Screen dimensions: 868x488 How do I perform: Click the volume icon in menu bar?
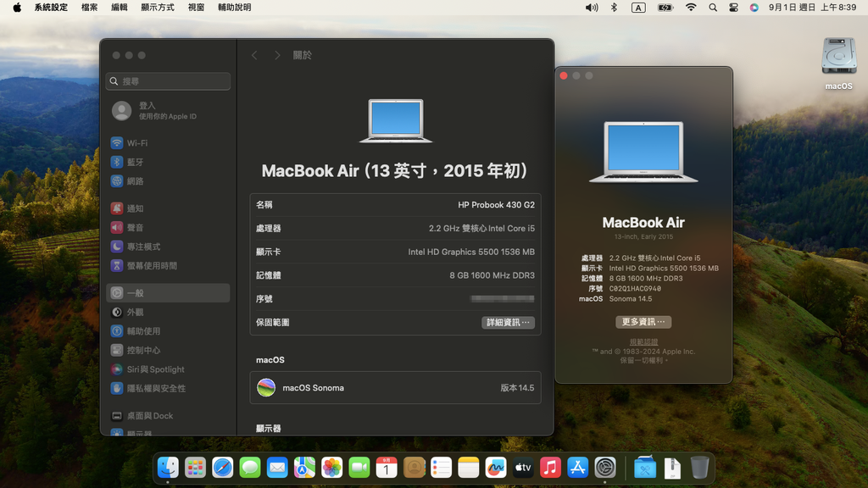click(x=592, y=7)
